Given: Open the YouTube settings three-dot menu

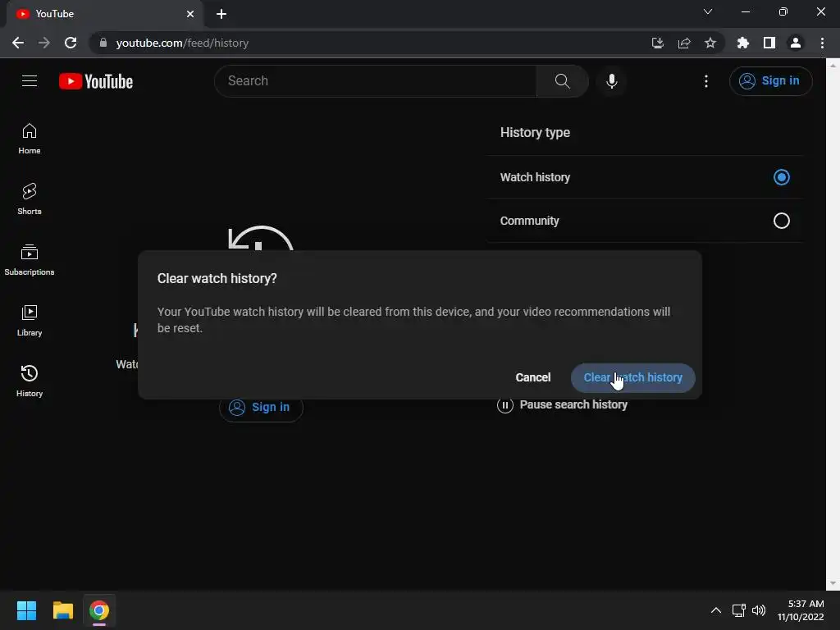Looking at the screenshot, I should tap(706, 81).
